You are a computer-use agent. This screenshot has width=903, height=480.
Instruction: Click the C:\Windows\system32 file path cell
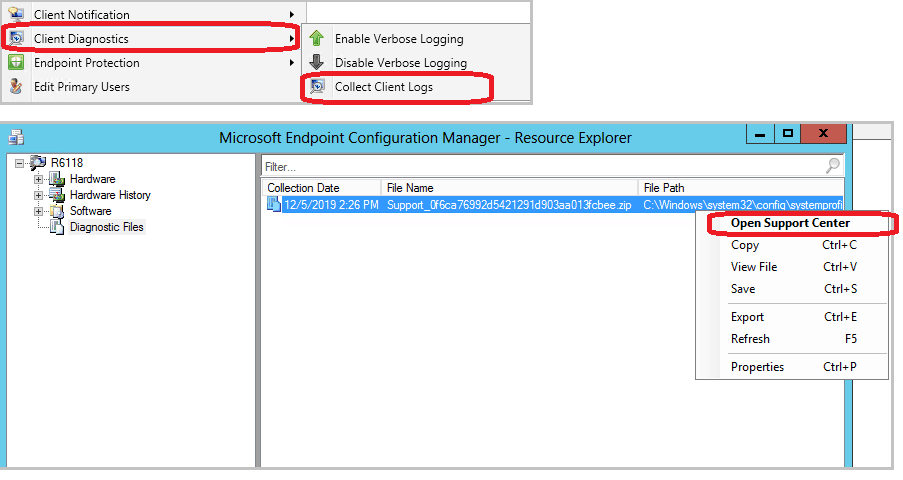click(742, 205)
